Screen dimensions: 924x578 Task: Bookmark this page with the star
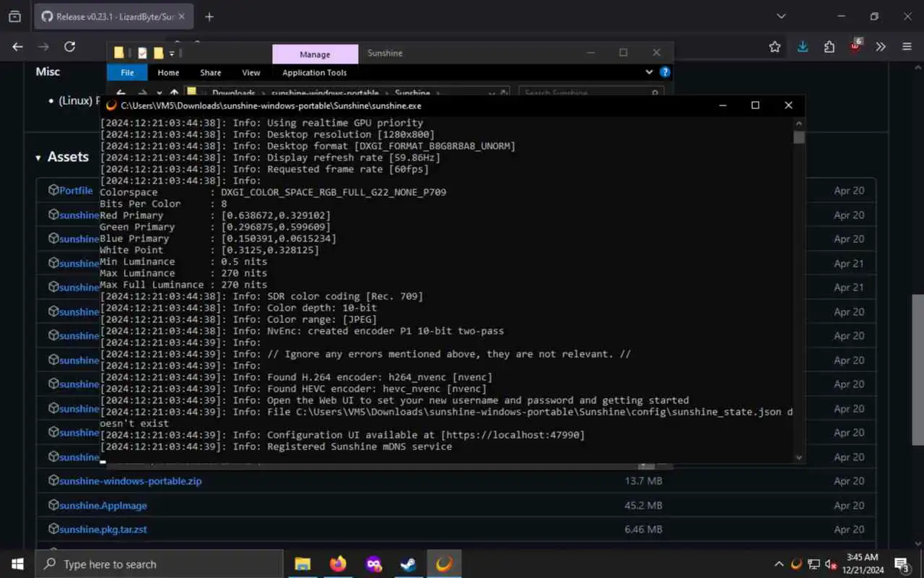point(775,46)
